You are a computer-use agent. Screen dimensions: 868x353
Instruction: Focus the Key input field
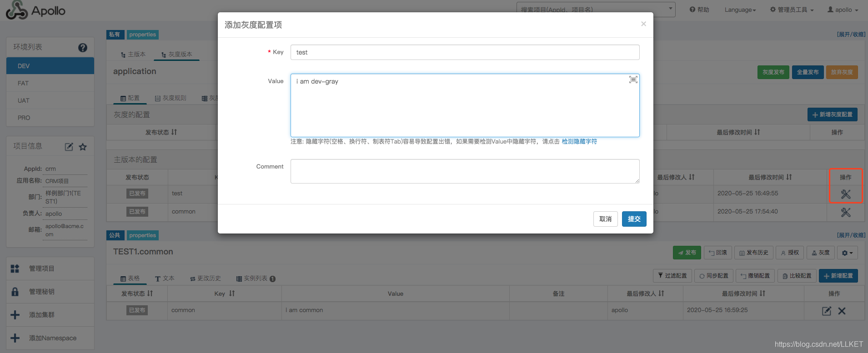[x=465, y=52]
